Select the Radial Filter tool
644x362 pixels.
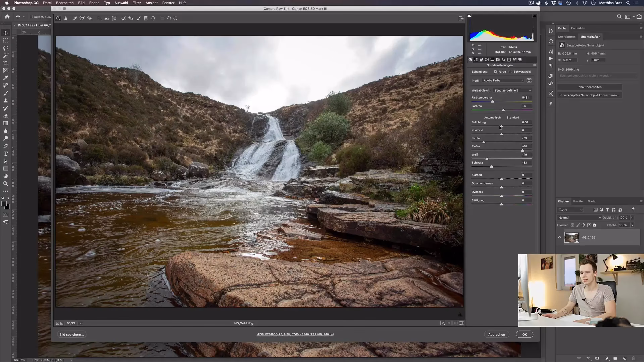click(x=153, y=18)
